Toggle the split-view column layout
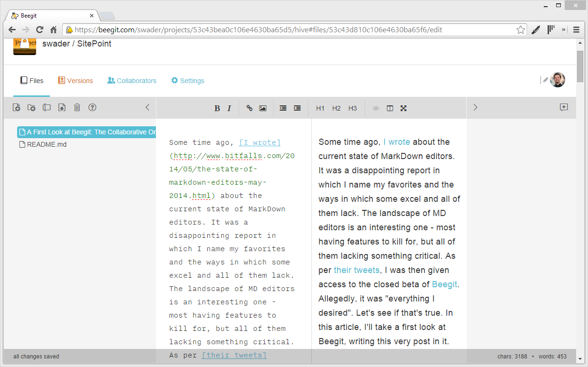This screenshot has width=588, height=367. (390, 108)
